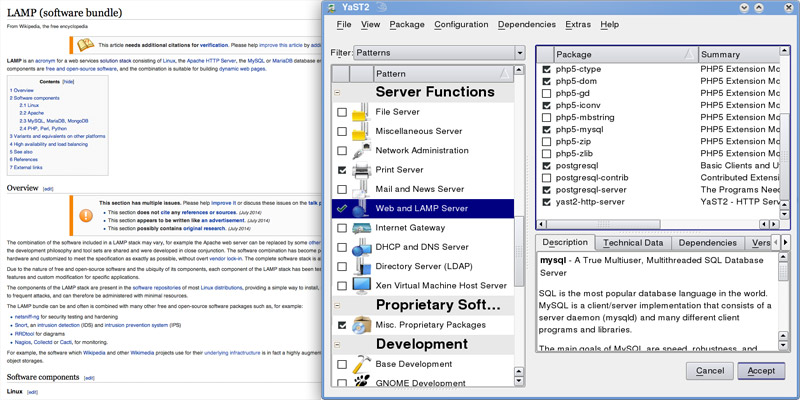Click the orange exclamation icon in Wikipedia notice
Screen dimensions: 800x400
[x=86, y=215]
